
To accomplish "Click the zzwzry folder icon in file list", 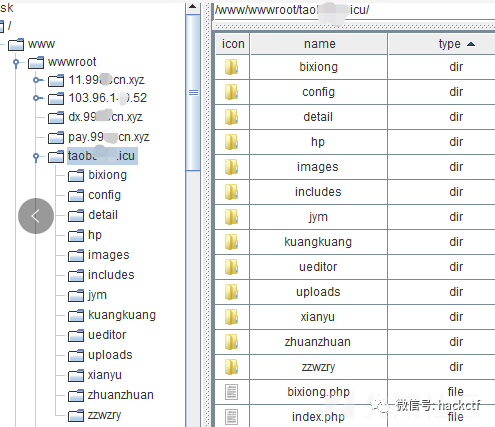I will pos(231,367).
